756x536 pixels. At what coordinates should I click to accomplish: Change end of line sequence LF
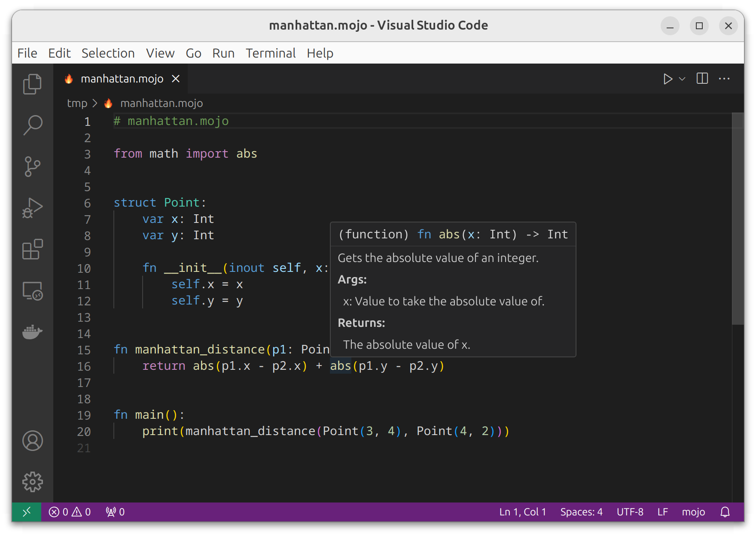[662, 512]
